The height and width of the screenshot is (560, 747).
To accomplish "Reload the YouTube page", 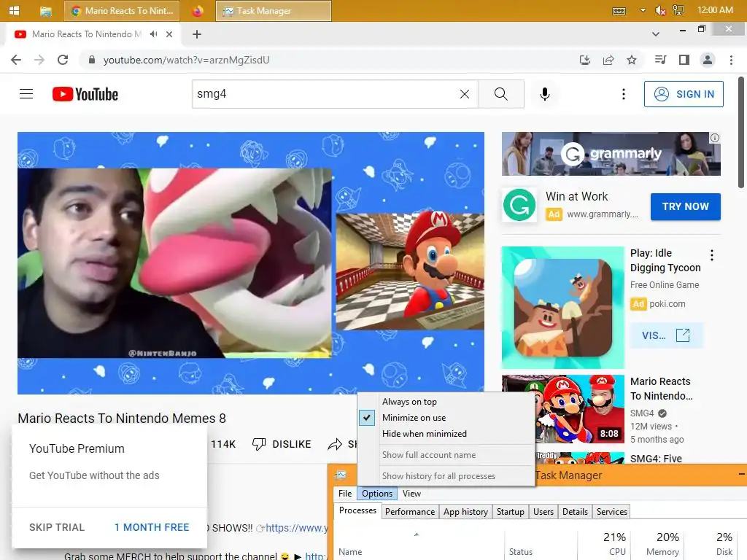I will (63, 60).
